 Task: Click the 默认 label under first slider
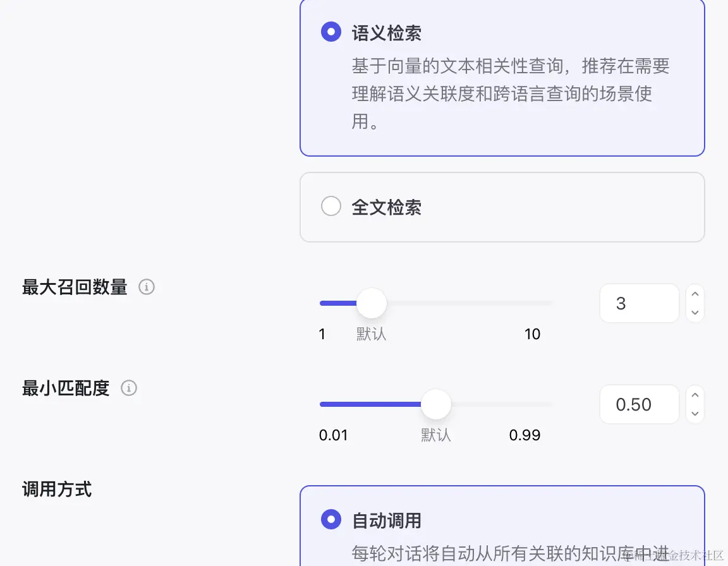tap(371, 334)
